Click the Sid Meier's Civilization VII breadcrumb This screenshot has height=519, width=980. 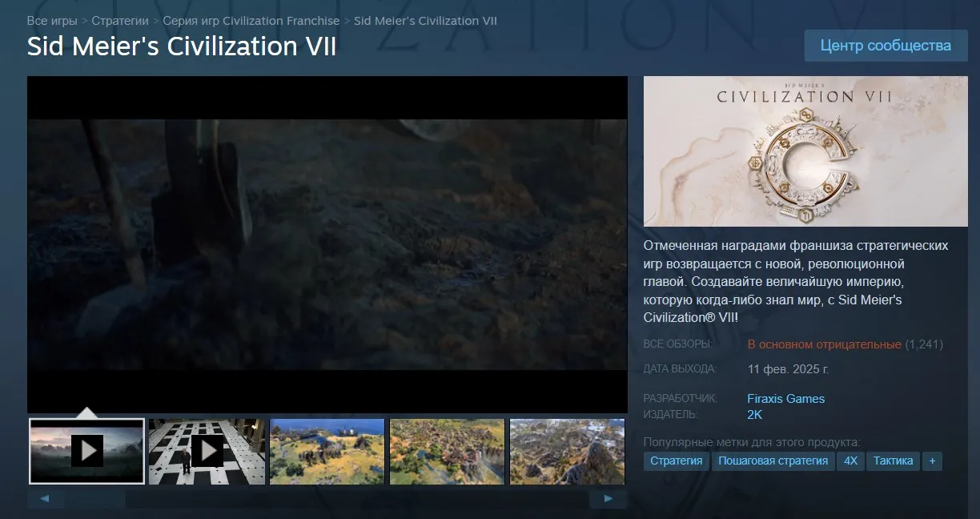[x=425, y=21]
